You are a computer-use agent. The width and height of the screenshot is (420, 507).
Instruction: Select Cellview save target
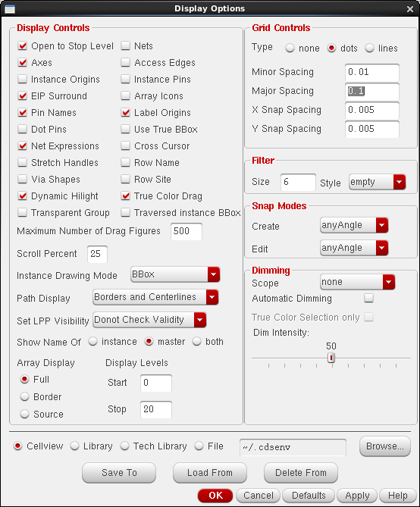pyautogui.click(x=17, y=446)
